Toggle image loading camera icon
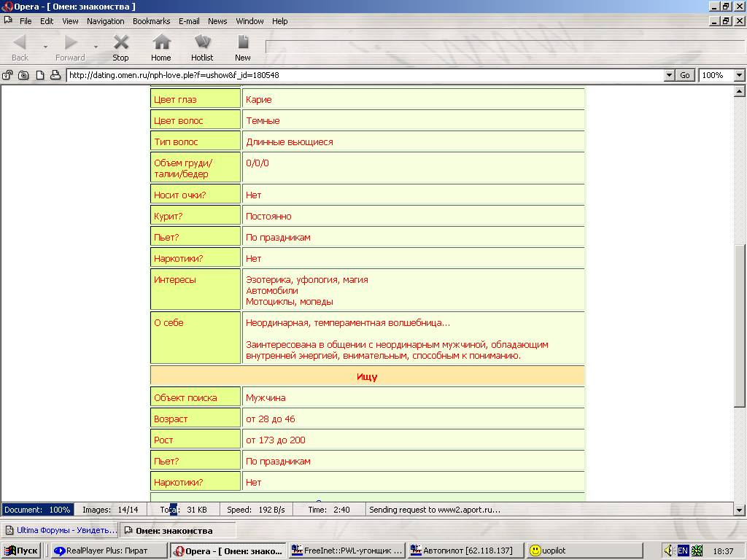747x560 pixels. (23, 75)
